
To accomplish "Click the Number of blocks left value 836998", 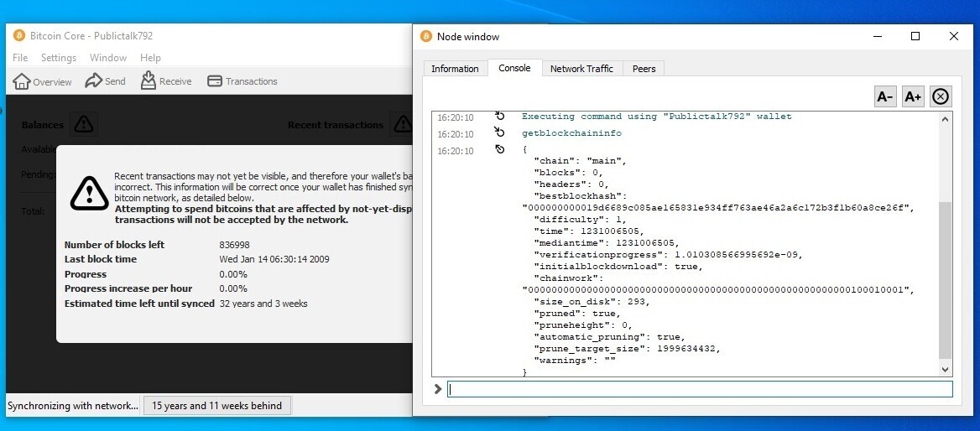I will [234, 245].
